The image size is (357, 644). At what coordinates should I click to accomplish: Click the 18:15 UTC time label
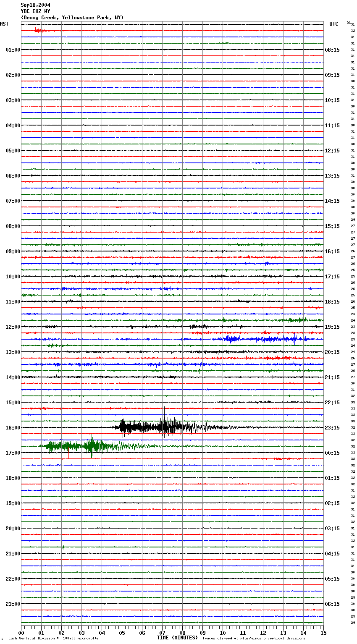tap(332, 302)
